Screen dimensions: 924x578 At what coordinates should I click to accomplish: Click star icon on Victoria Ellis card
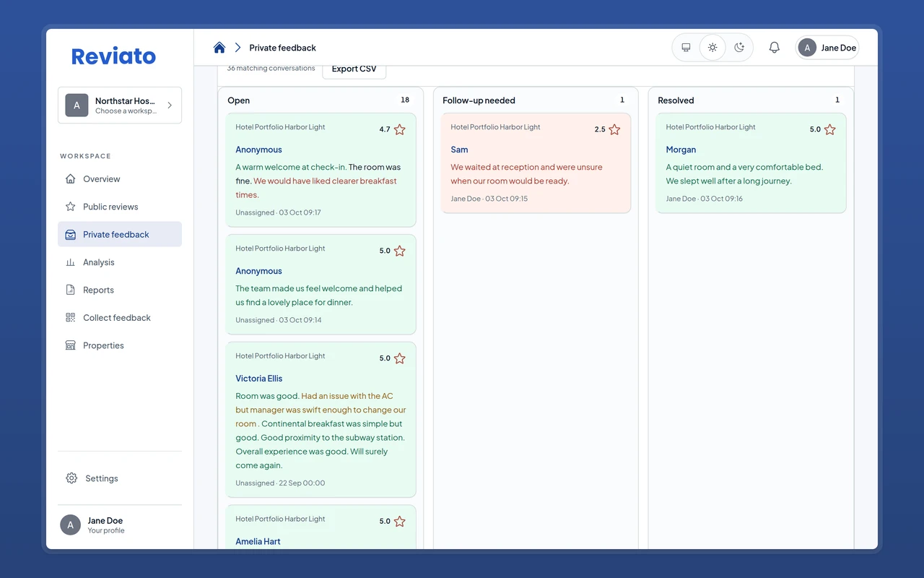tap(400, 359)
